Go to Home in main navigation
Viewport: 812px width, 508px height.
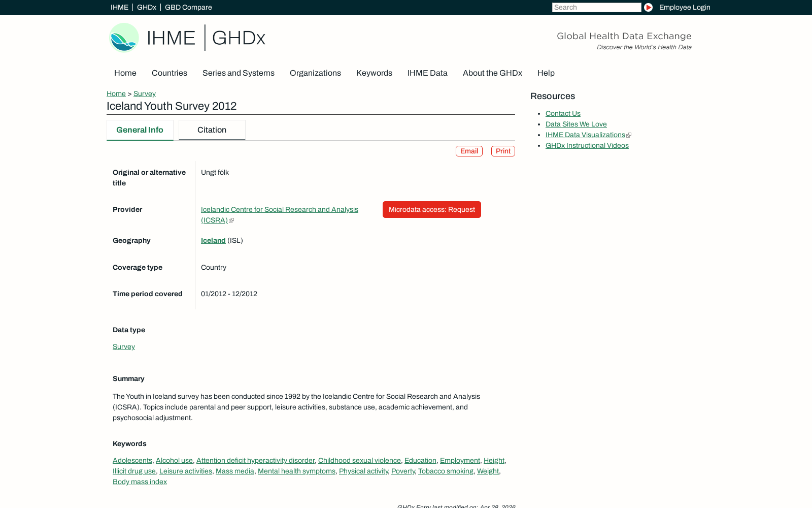[x=125, y=73]
